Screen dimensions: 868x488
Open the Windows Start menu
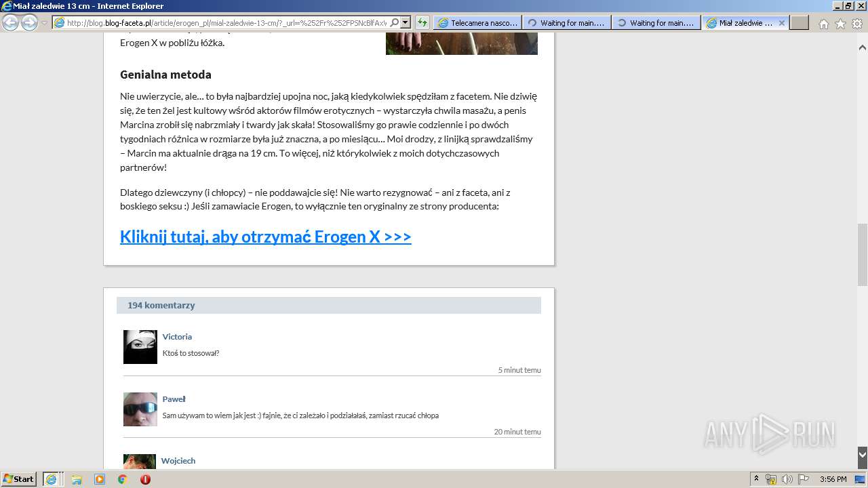[18, 479]
